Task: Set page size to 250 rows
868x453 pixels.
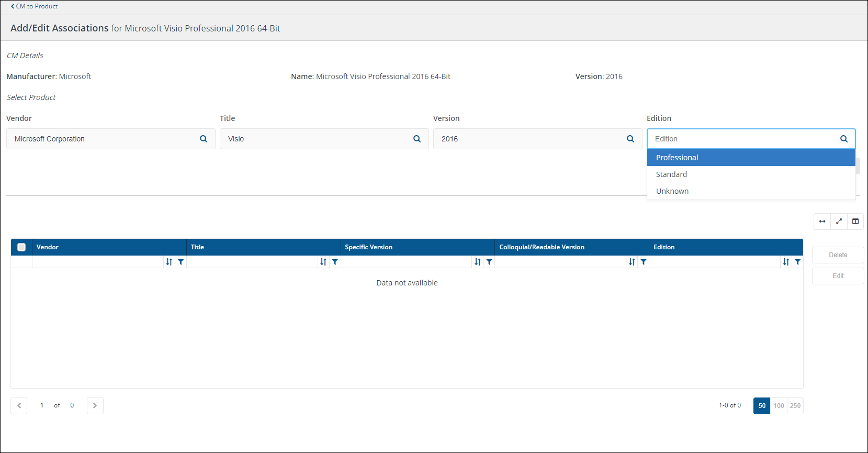Action: pyautogui.click(x=795, y=406)
